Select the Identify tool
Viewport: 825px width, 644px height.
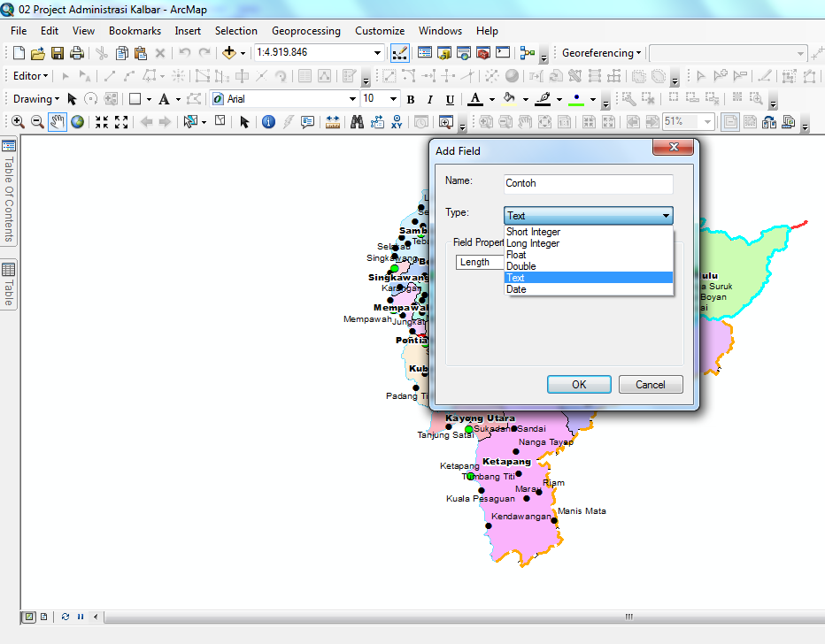click(x=268, y=122)
